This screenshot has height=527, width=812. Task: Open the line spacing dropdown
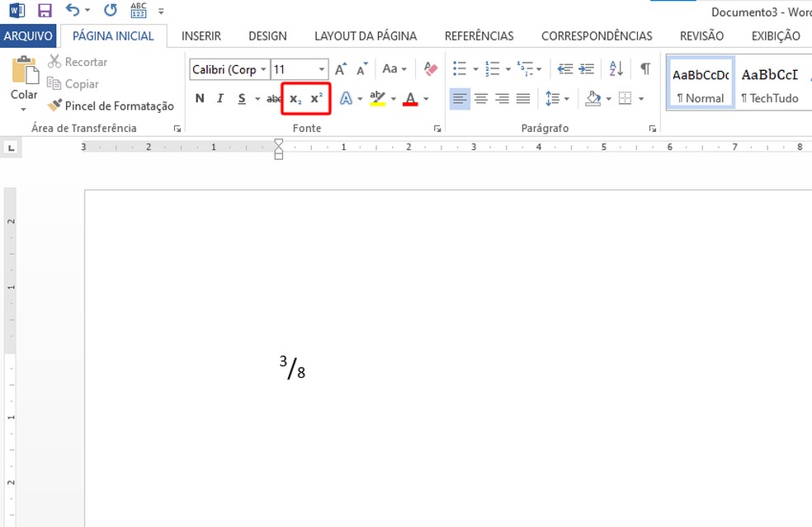[x=568, y=98]
